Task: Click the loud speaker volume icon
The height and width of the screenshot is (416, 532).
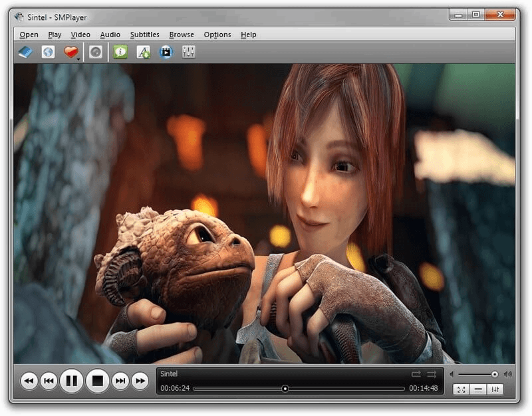Action: click(x=507, y=374)
